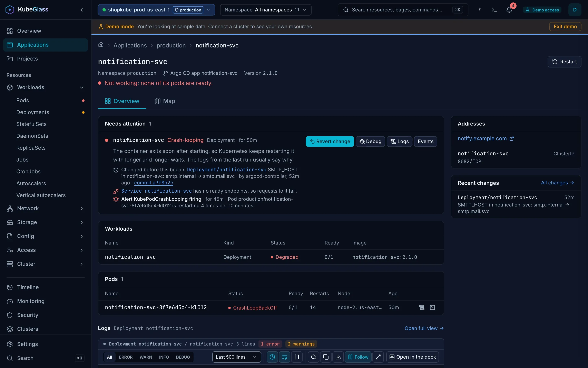Image resolution: width=588 pixels, height=368 pixels.
Task: Open commit a3f8b2c link
Action: point(154,183)
